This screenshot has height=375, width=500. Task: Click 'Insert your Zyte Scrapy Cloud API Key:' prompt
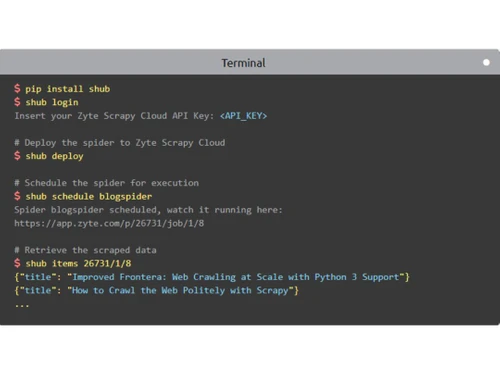coord(114,116)
